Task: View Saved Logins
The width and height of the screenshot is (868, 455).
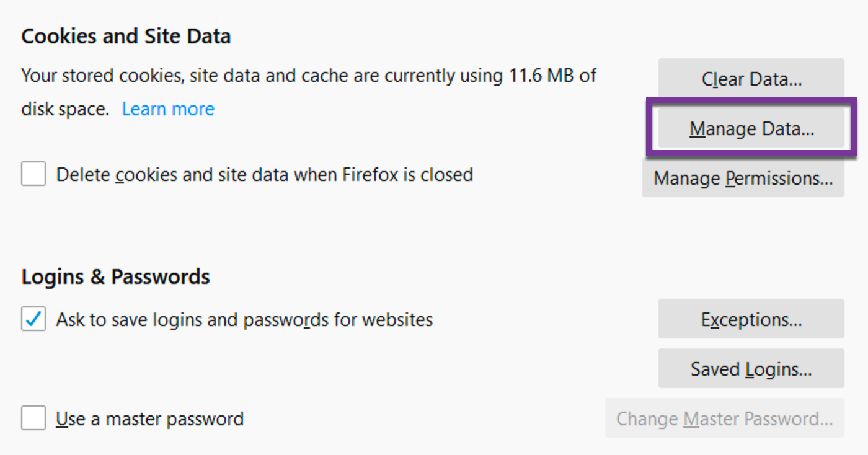Action: (x=751, y=369)
